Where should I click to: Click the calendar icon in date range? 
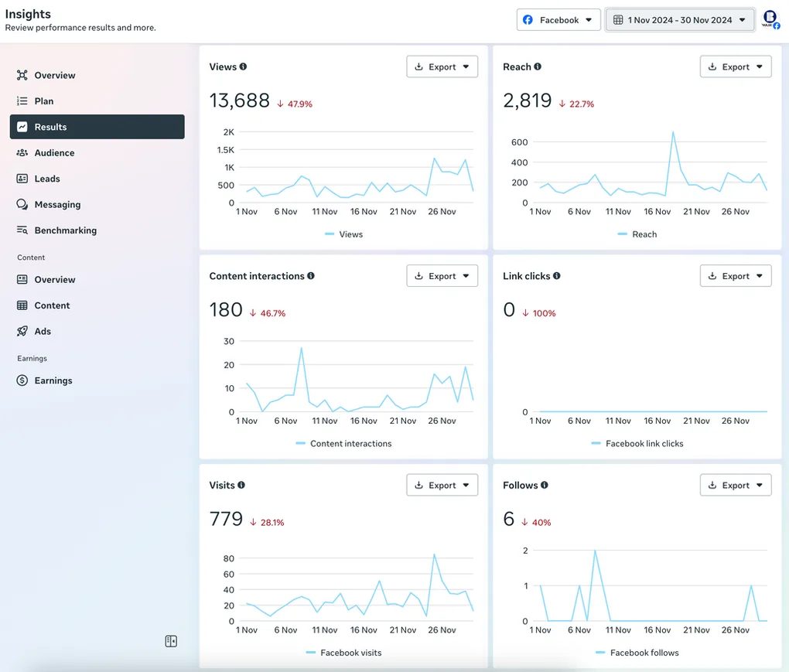coord(618,19)
